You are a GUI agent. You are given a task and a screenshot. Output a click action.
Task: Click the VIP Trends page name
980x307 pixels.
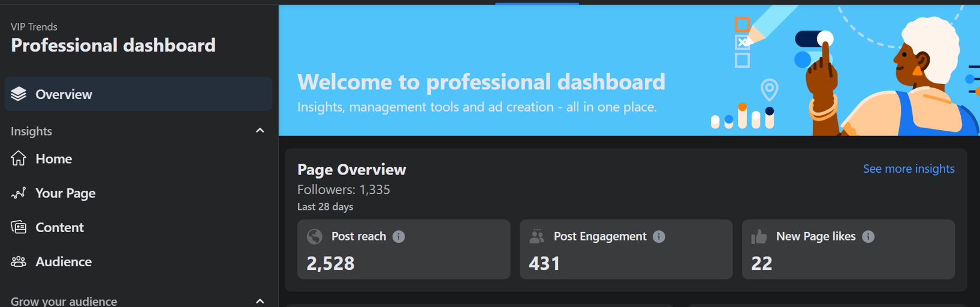[x=34, y=27]
